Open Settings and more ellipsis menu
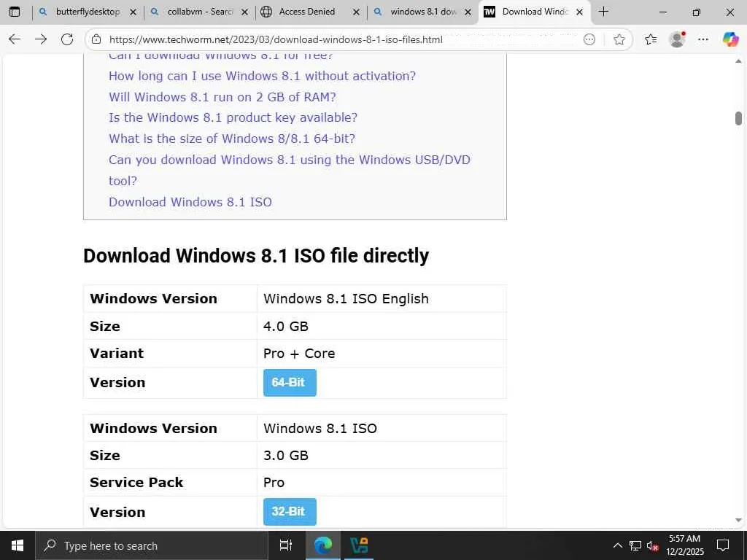The height and width of the screenshot is (560, 747). pos(703,39)
